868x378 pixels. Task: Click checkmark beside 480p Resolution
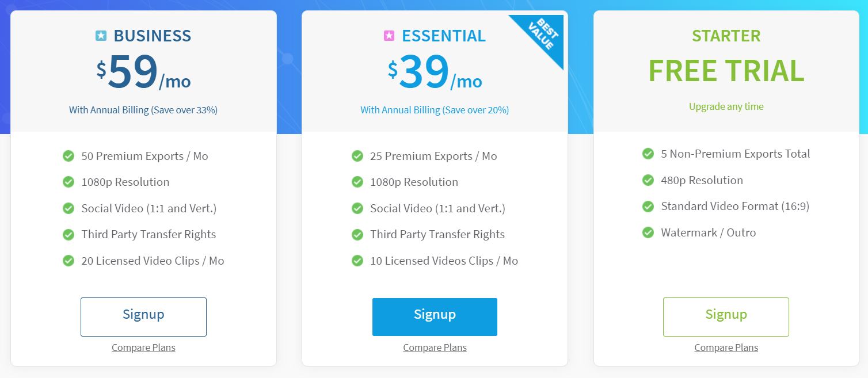(648, 180)
